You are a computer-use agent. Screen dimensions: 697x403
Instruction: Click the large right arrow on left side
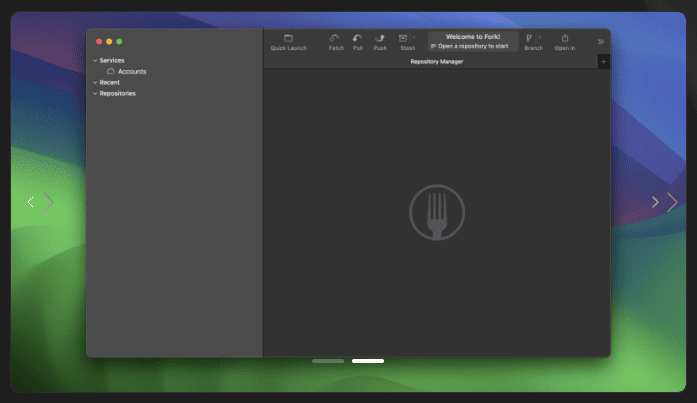[48, 202]
